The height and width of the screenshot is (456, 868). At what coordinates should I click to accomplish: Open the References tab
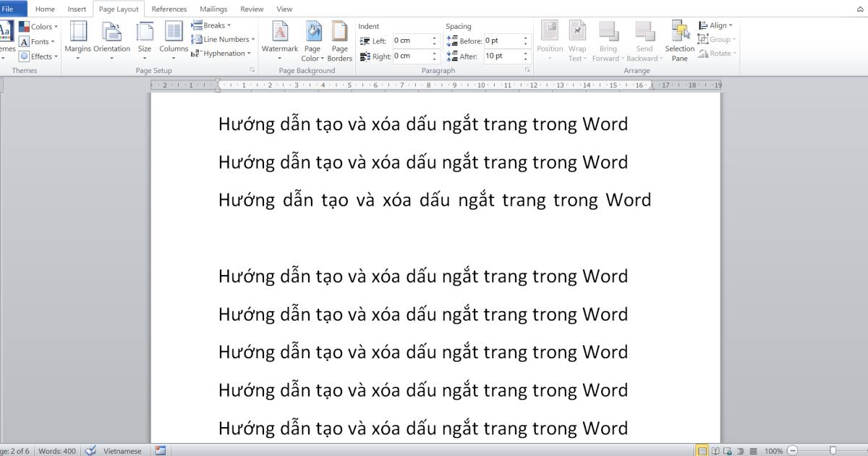tap(169, 9)
